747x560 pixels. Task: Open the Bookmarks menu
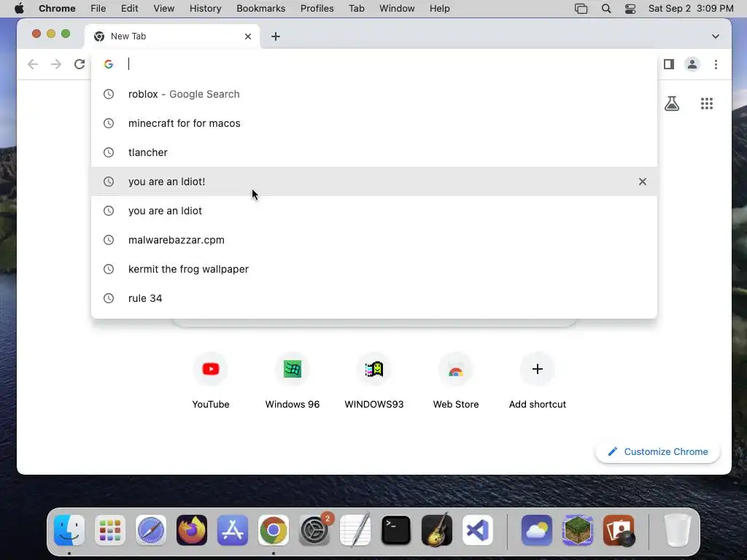click(260, 9)
